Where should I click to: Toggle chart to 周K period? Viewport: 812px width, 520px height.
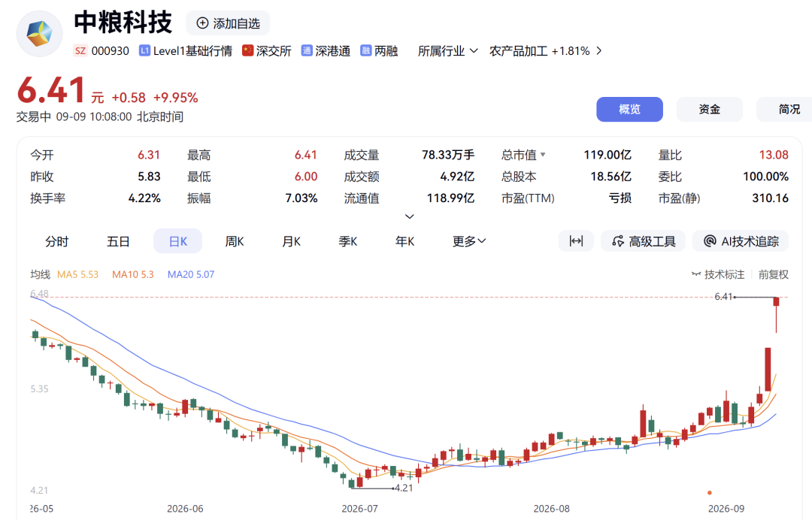pyautogui.click(x=235, y=241)
